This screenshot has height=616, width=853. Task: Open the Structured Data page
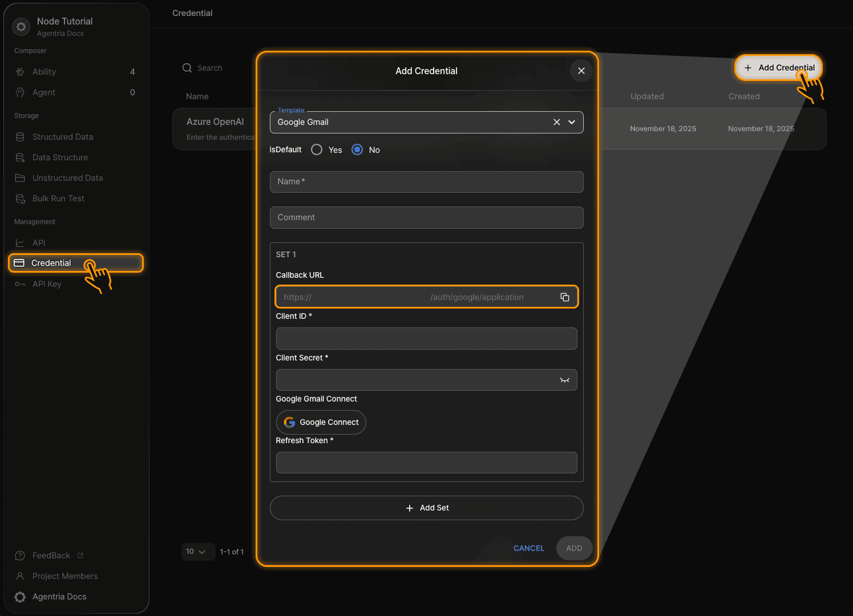point(75,137)
